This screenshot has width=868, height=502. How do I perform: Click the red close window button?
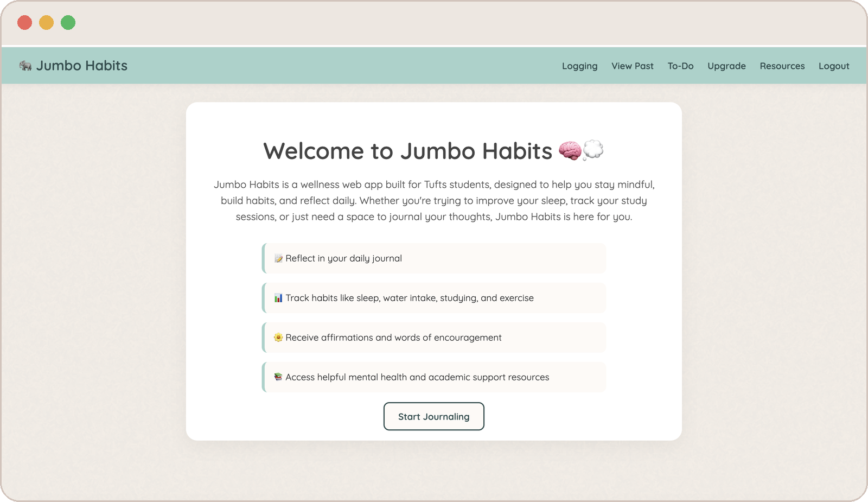tap(24, 23)
